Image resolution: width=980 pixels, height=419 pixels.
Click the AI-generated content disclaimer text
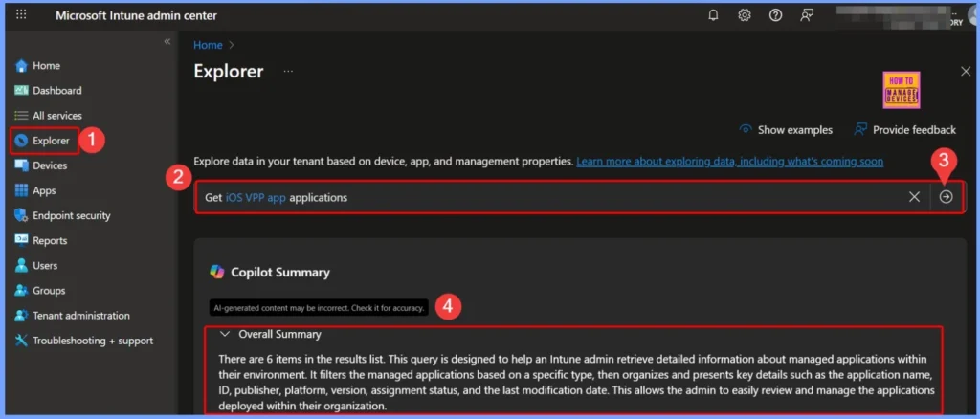[319, 307]
